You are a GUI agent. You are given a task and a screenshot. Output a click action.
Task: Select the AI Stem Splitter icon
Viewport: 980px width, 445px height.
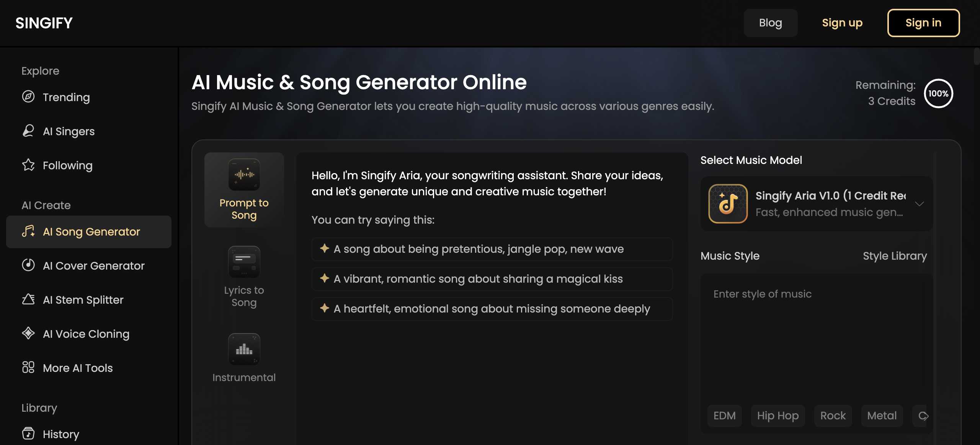[28, 299]
